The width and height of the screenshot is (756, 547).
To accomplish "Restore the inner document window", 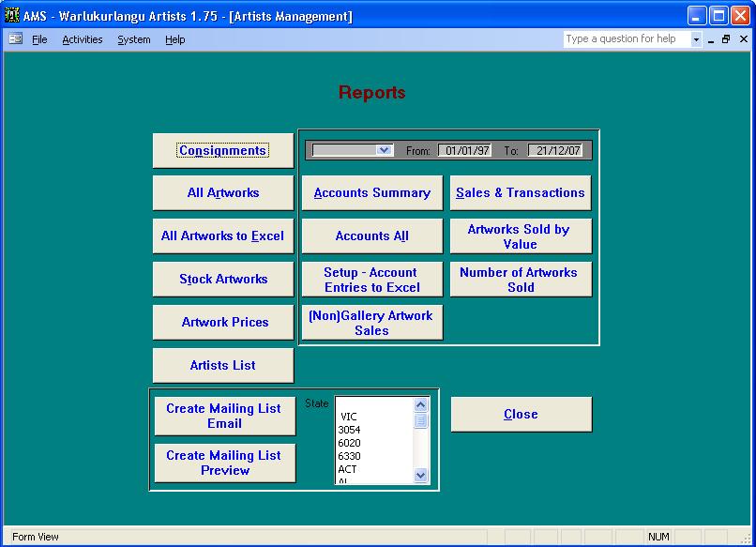I will coord(726,39).
